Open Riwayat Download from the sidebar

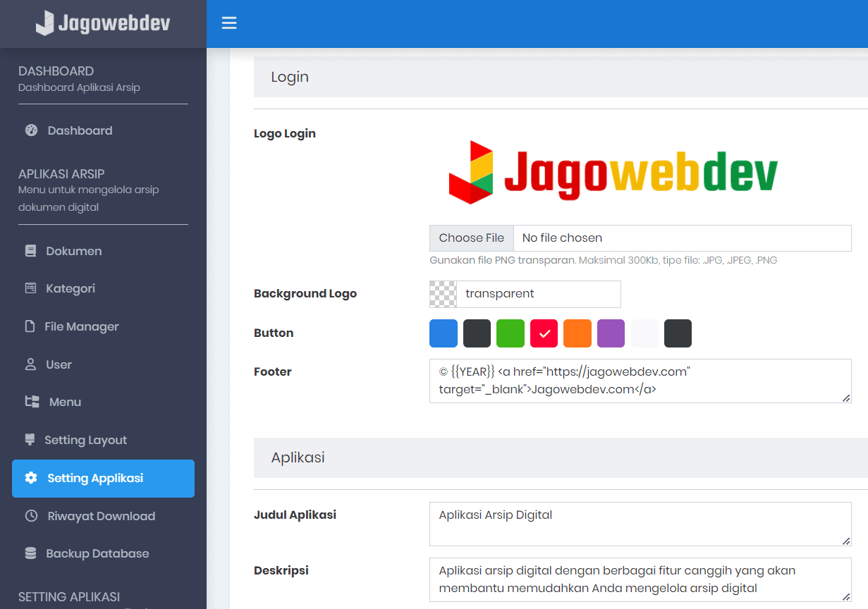pyautogui.click(x=103, y=516)
